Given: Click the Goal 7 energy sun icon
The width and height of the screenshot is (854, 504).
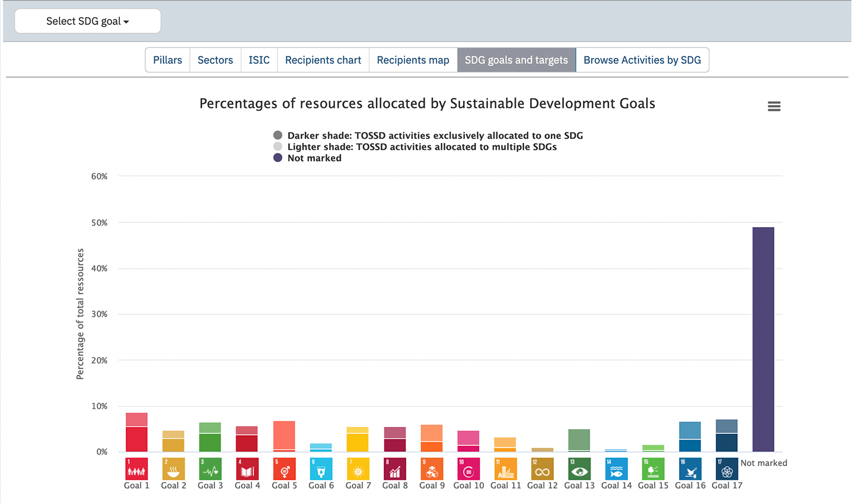Looking at the screenshot, I should pos(358,468).
